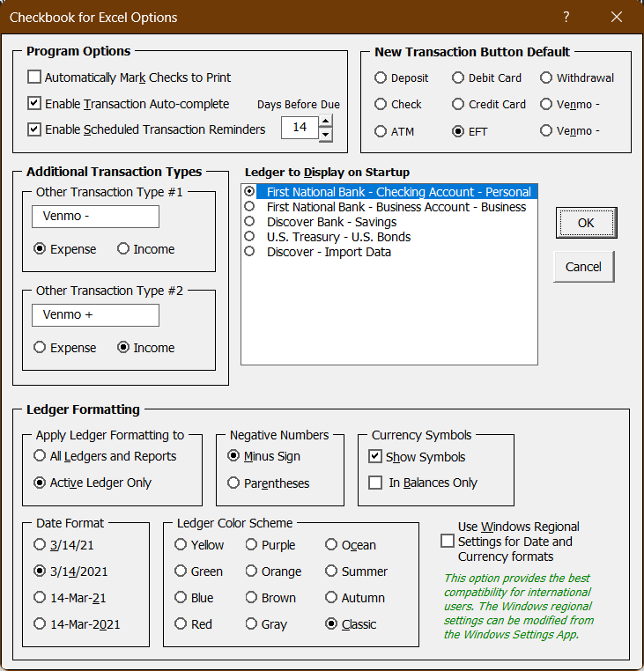Viewport: 644px width, 671px height.
Task: Enable Automatically Mark Checks to Print
Action: point(34,77)
